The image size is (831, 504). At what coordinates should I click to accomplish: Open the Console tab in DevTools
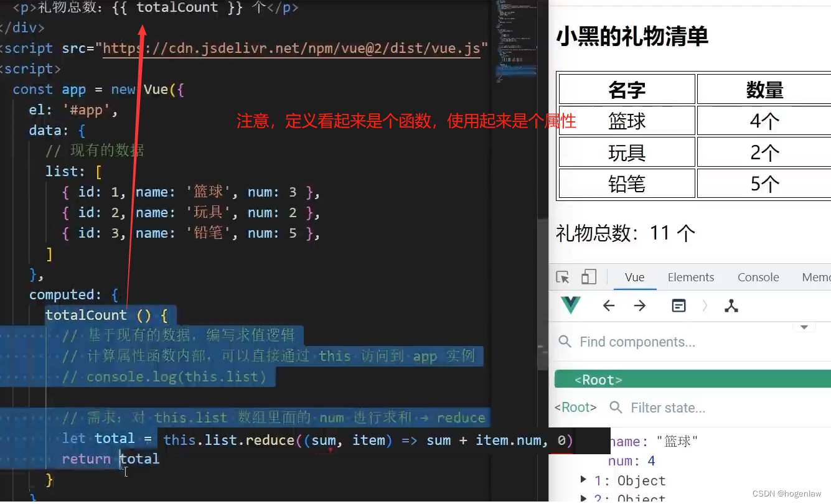coord(758,278)
